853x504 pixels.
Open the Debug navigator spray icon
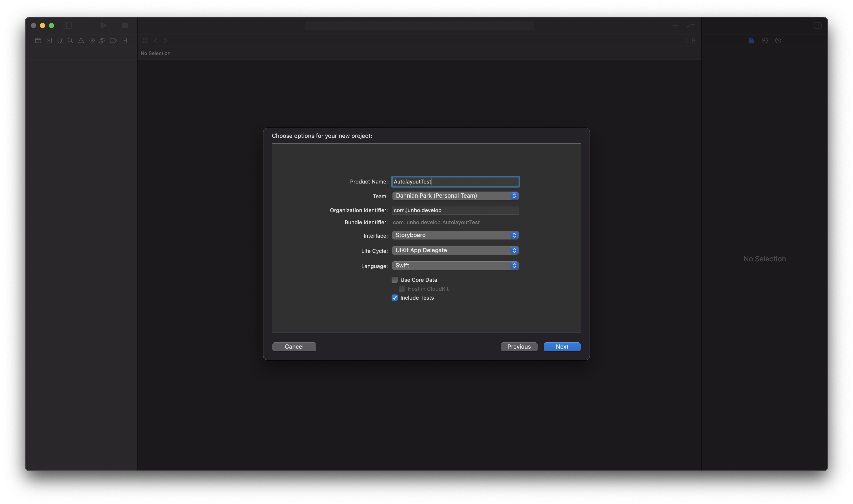(102, 41)
